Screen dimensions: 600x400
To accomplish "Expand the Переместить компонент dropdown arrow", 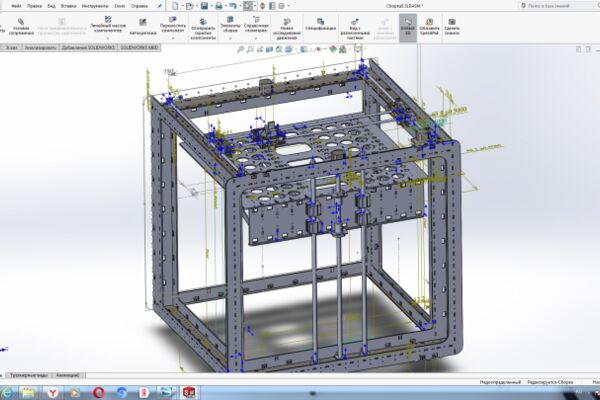I will tap(173, 38).
